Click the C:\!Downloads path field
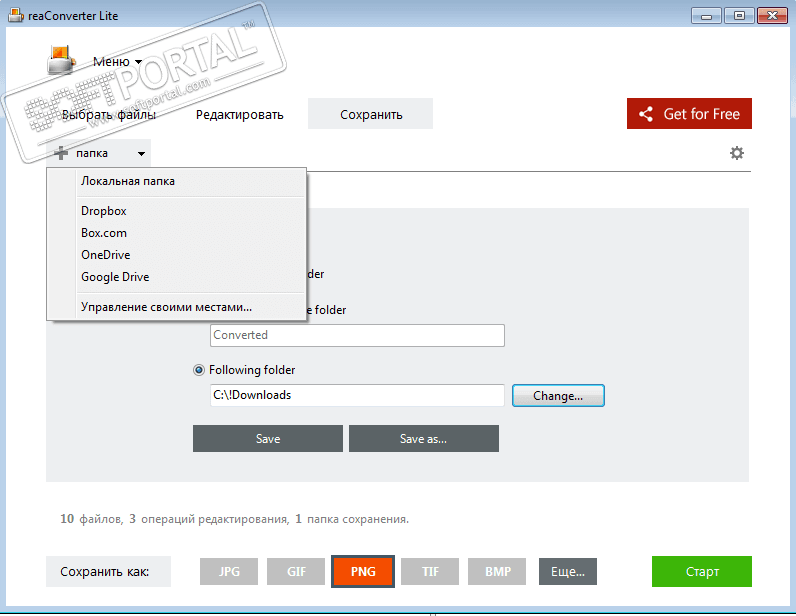The height and width of the screenshot is (616, 796). click(357, 395)
